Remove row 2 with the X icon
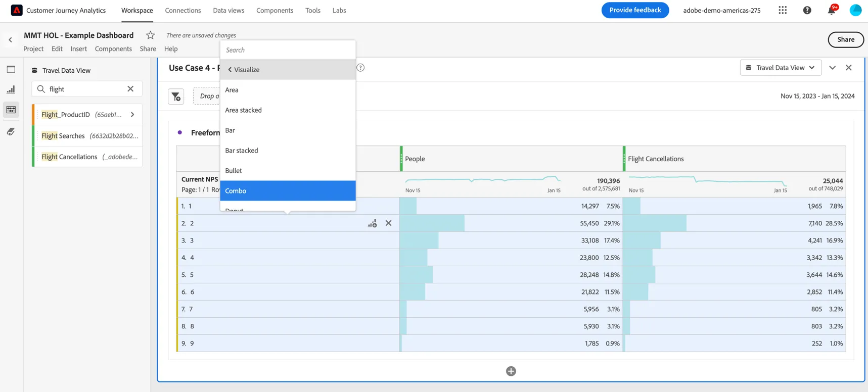868x392 pixels. click(388, 223)
